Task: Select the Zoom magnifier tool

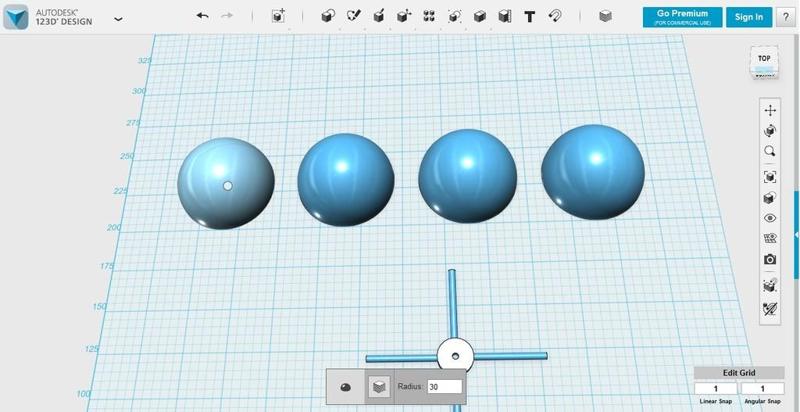Action: (770, 151)
